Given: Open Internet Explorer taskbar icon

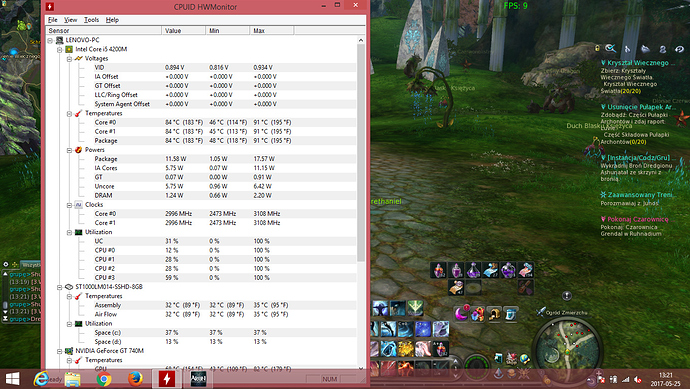Looking at the screenshot, I should click(x=41, y=378).
